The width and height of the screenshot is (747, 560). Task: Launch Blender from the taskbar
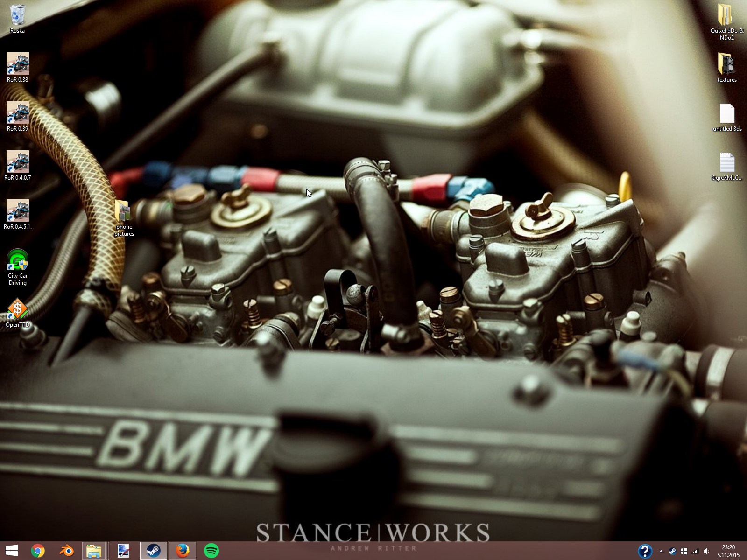tap(67, 551)
